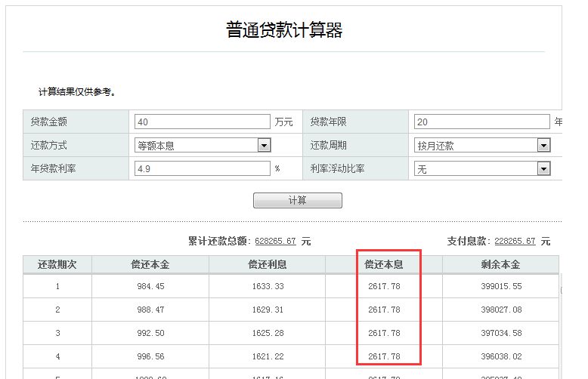Click the 利率浮动比率 label
The width and height of the screenshot is (588, 379).
coord(337,168)
